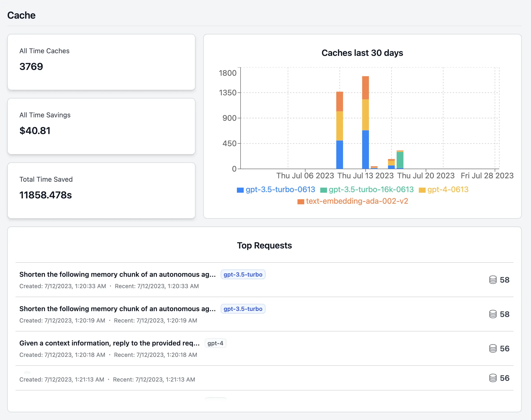
Task: Click the database icon next to 58 count
Action: point(492,280)
